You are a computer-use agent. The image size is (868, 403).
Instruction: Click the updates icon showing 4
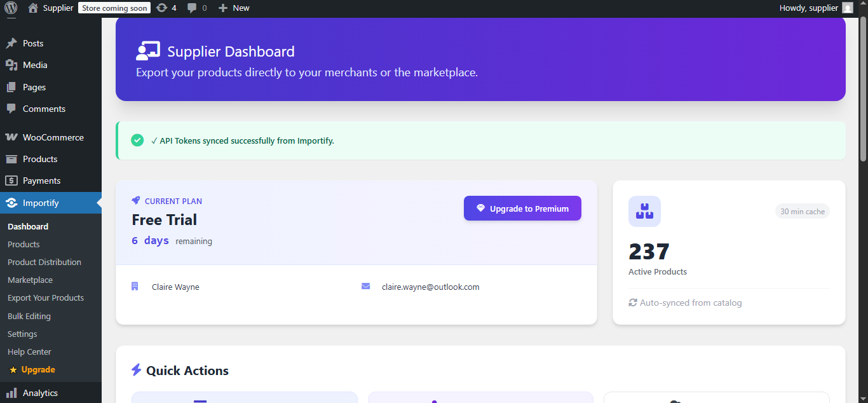(161, 8)
